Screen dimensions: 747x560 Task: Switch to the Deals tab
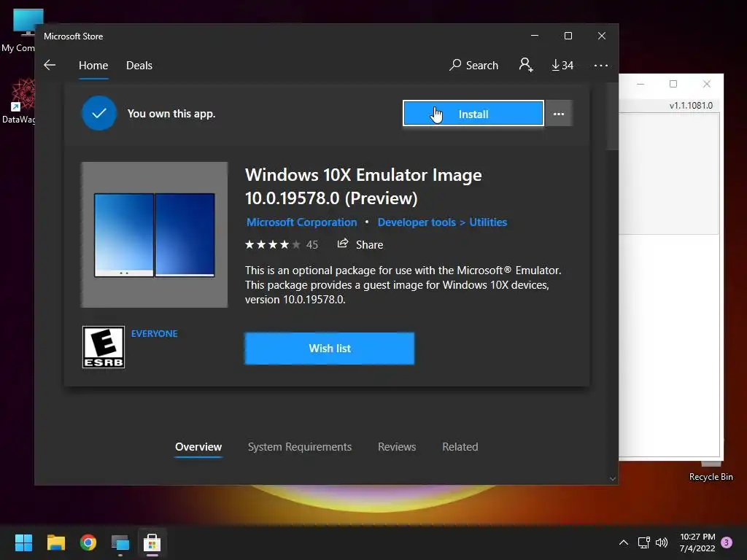(139, 65)
